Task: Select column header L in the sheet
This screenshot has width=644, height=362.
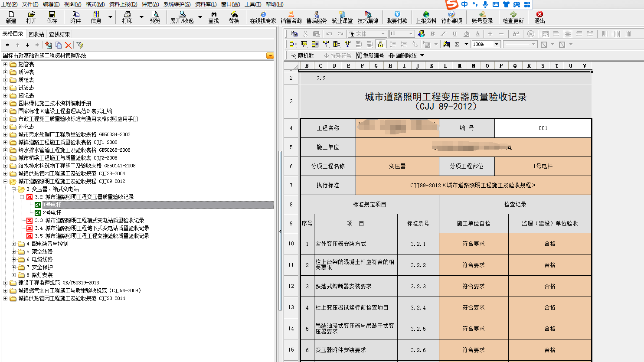Action: 445,66
